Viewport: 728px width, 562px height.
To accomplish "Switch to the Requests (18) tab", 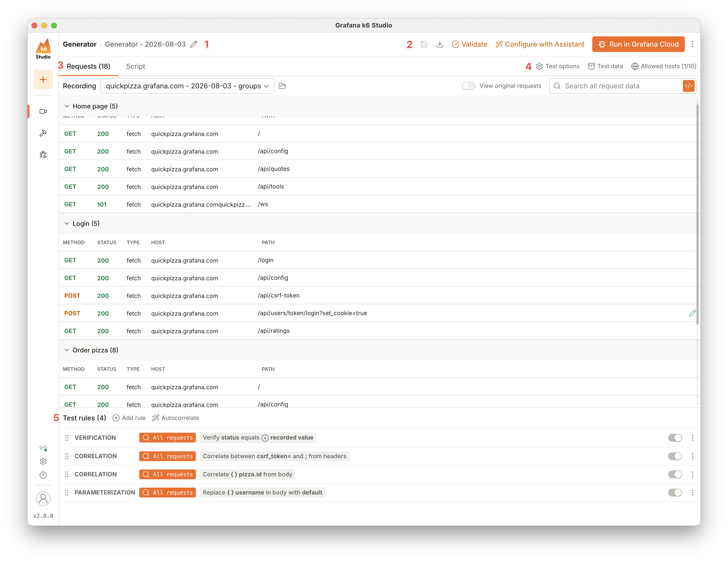I will pos(88,66).
